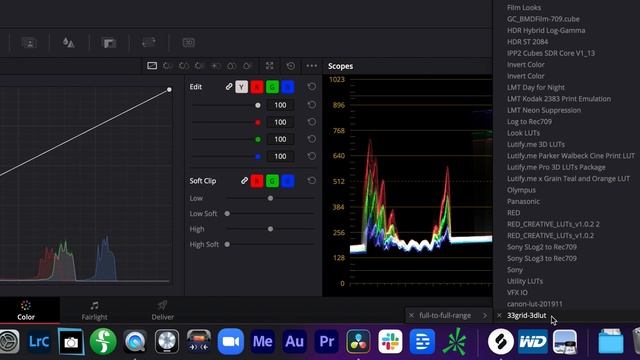Switch to the Deliver page

point(162,310)
